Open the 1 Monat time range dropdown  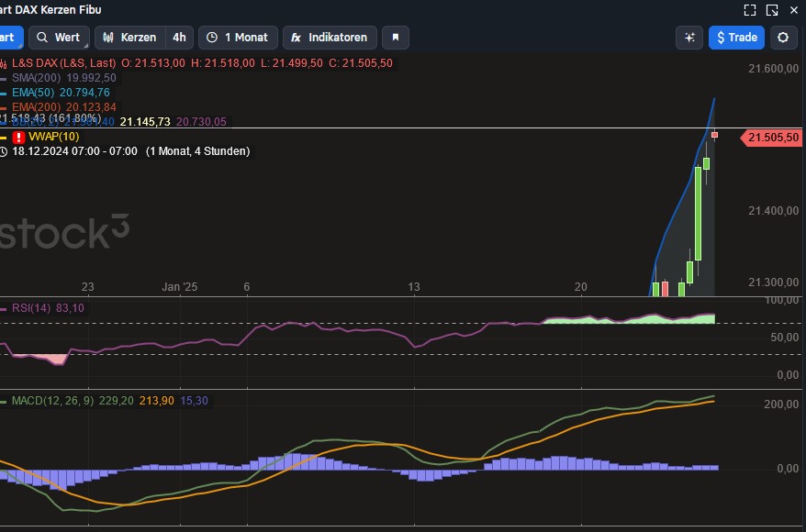[x=238, y=38]
